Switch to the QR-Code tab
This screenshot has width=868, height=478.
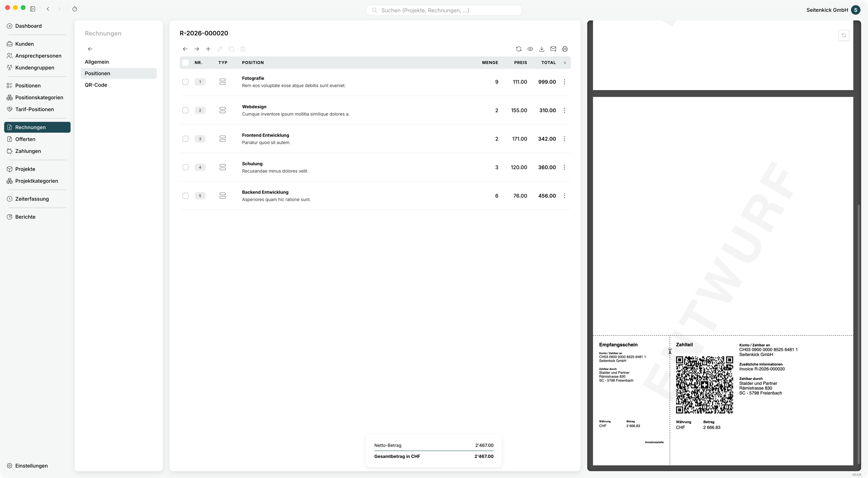click(119, 85)
